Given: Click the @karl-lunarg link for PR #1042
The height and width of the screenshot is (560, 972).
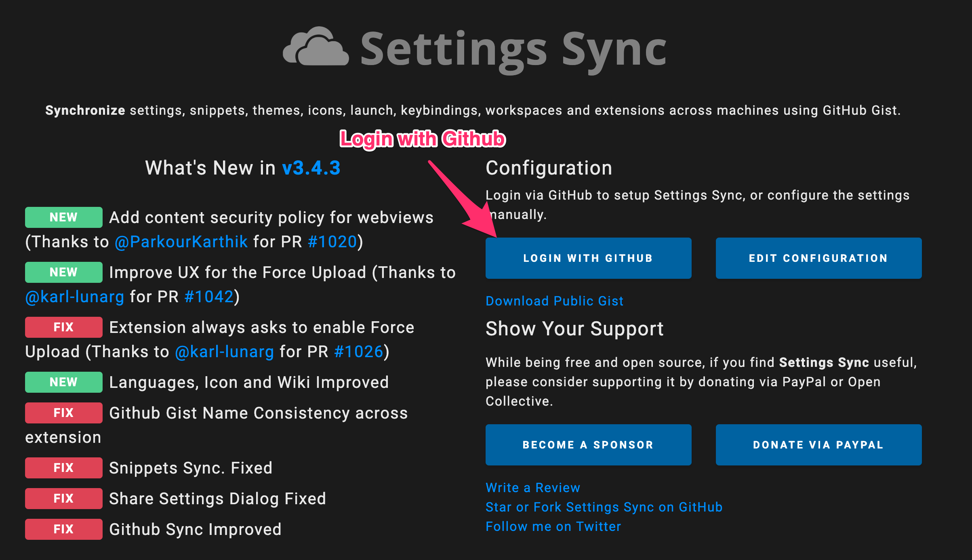Looking at the screenshot, I should [x=74, y=296].
